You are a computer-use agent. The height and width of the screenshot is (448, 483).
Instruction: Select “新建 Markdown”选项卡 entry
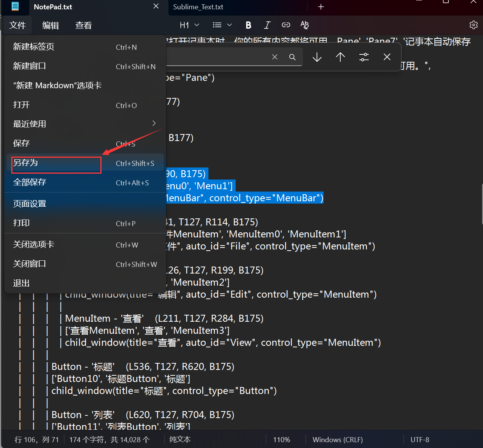coord(85,86)
